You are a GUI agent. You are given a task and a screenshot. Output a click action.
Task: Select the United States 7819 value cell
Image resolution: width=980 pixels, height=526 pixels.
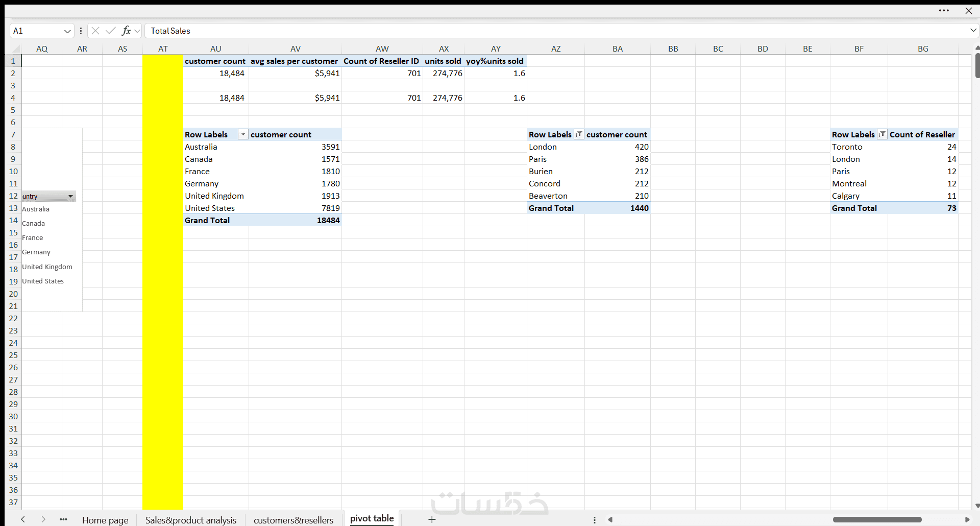coord(295,208)
